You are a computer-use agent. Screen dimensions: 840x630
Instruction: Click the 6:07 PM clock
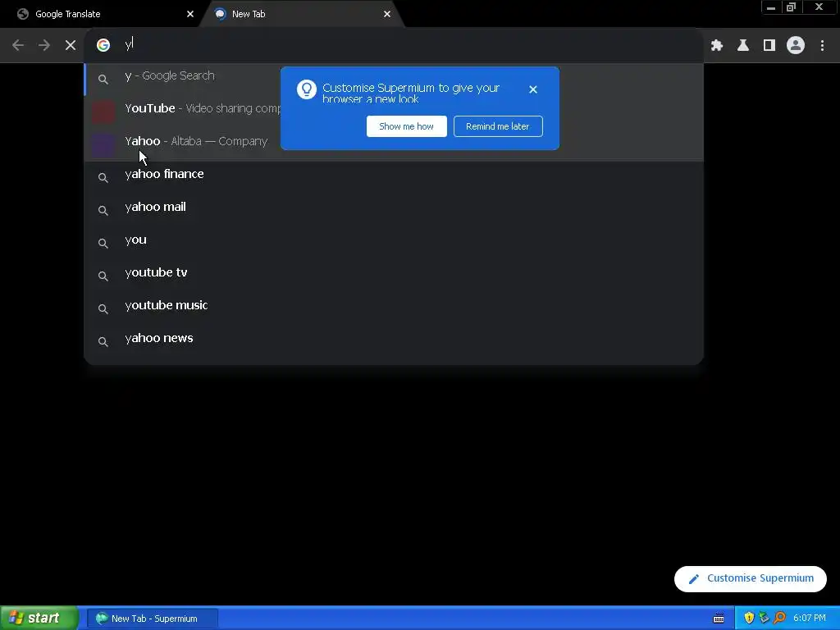[810, 619]
